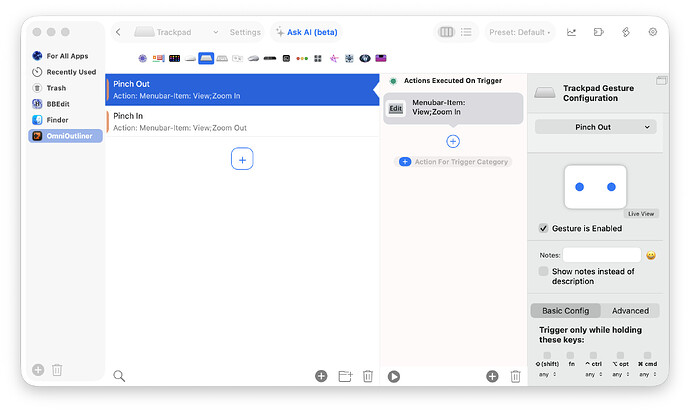The width and height of the screenshot is (690, 412).
Task: Open the Trackpad trigger type dropdown
Action: 176,32
